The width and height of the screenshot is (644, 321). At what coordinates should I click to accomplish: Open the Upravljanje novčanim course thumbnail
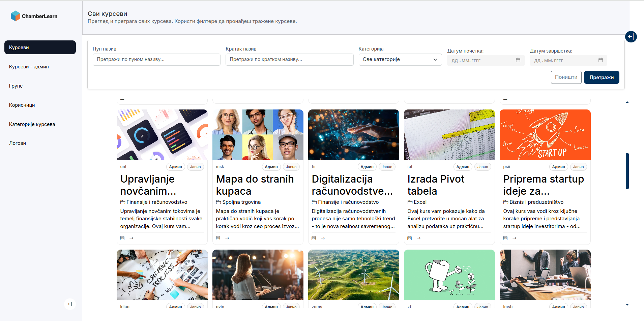(x=162, y=135)
